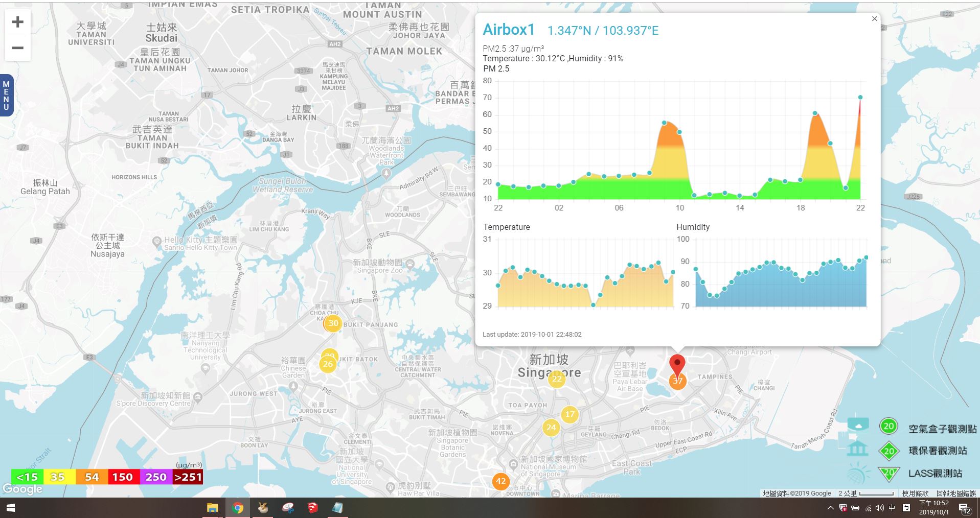Click the 環保署觀測站 legend label
The width and height of the screenshot is (980, 518).
pos(938,451)
